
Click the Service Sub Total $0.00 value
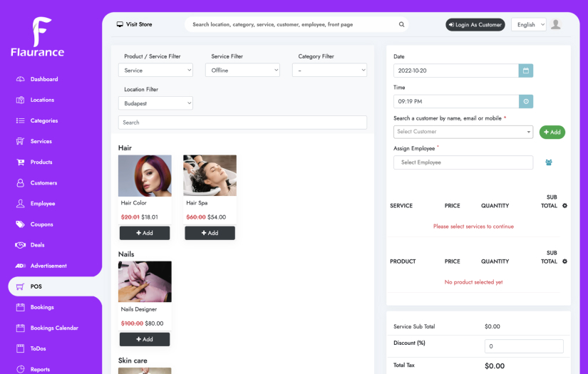pos(492,326)
